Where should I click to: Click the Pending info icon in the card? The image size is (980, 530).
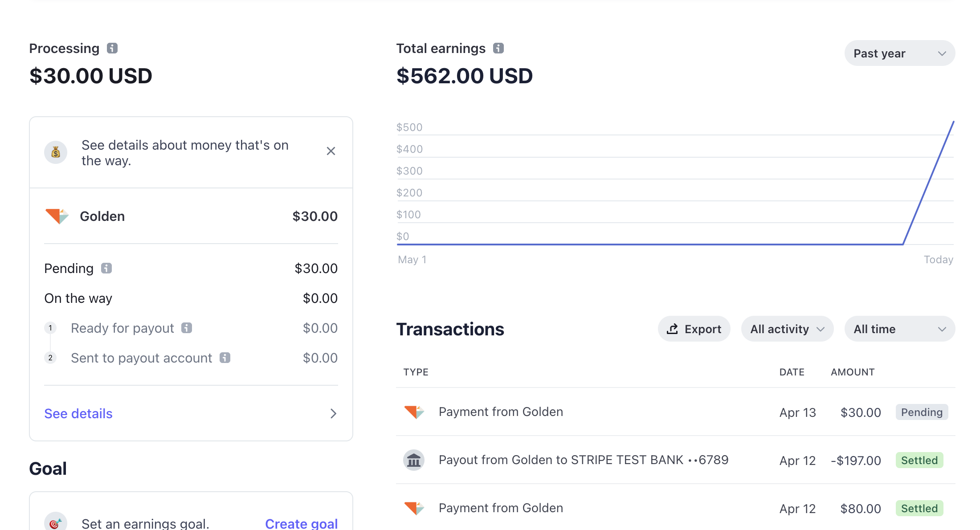106,268
